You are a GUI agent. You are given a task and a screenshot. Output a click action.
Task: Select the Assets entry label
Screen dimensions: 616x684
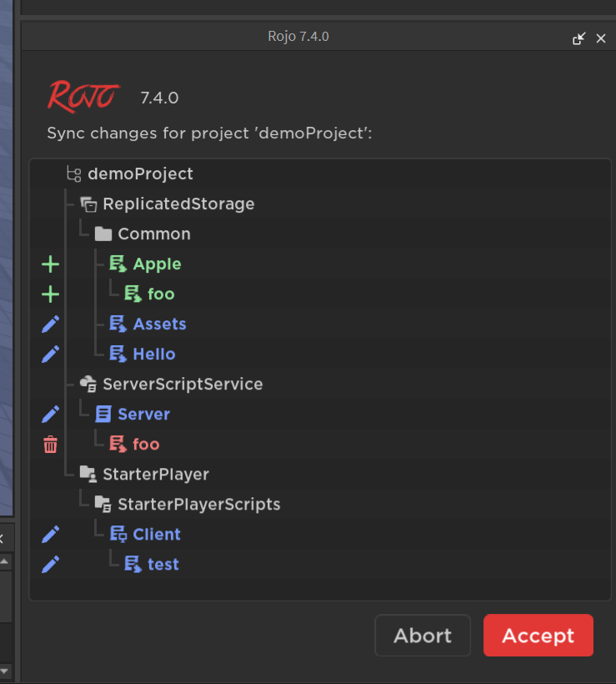click(x=159, y=324)
